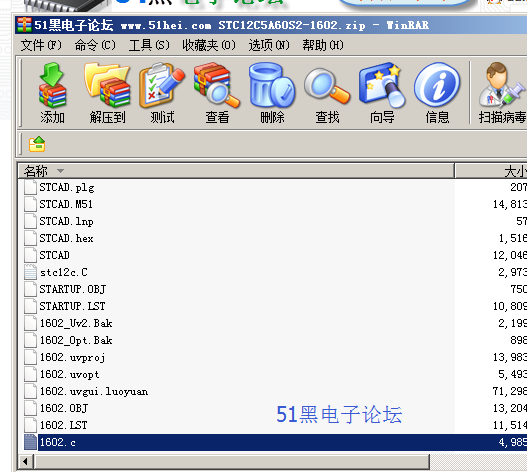527x472 pixels.
Task: Select file 1602.uvgui.luoyuan
Action: pos(94,391)
